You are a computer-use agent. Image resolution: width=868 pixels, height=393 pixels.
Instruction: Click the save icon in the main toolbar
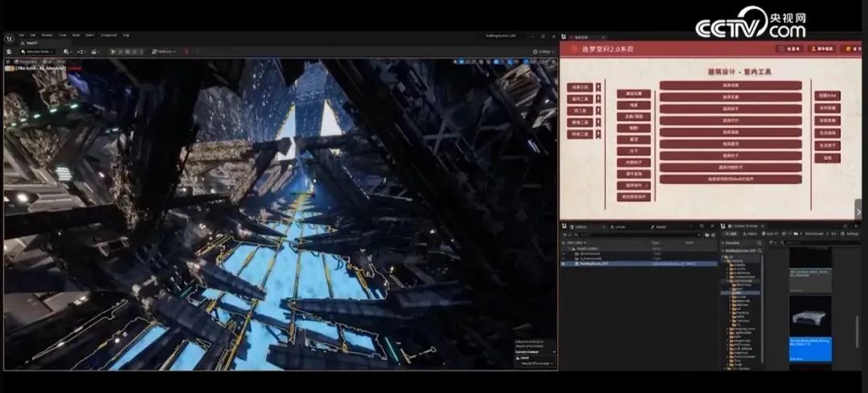point(7,51)
